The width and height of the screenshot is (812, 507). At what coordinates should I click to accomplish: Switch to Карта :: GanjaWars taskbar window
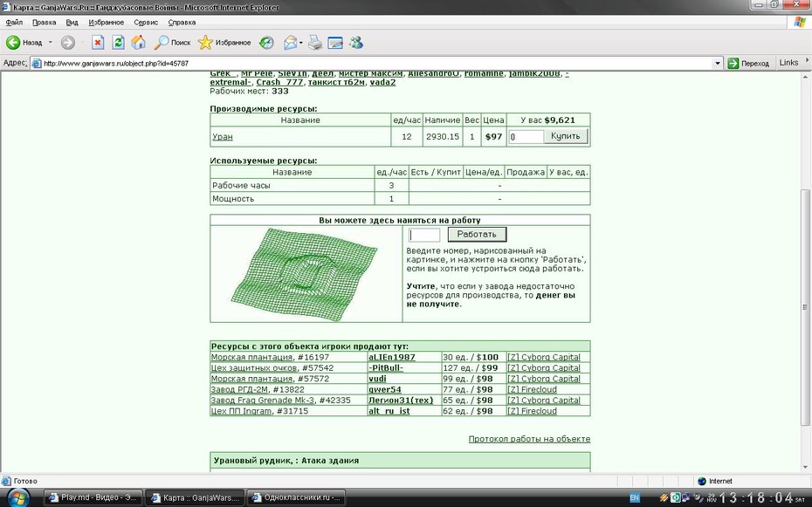[194, 498]
